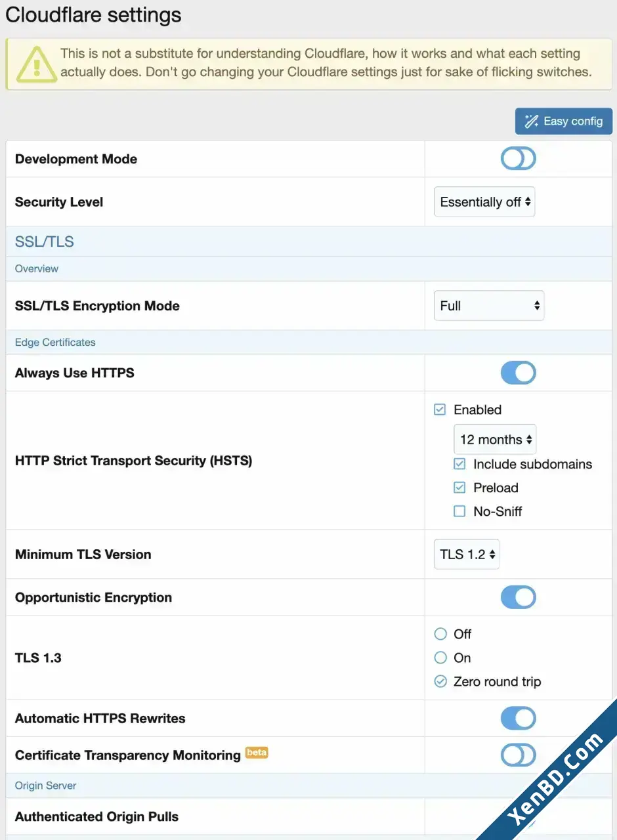Click the Edge Certificates subsection label
The width and height of the screenshot is (617, 840).
pyautogui.click(x=55, y=342)
